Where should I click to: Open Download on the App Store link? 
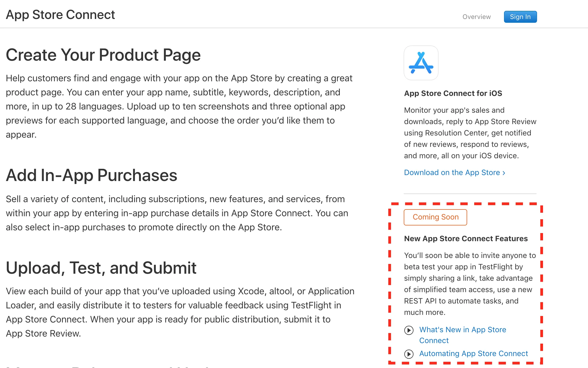(452, 173)
